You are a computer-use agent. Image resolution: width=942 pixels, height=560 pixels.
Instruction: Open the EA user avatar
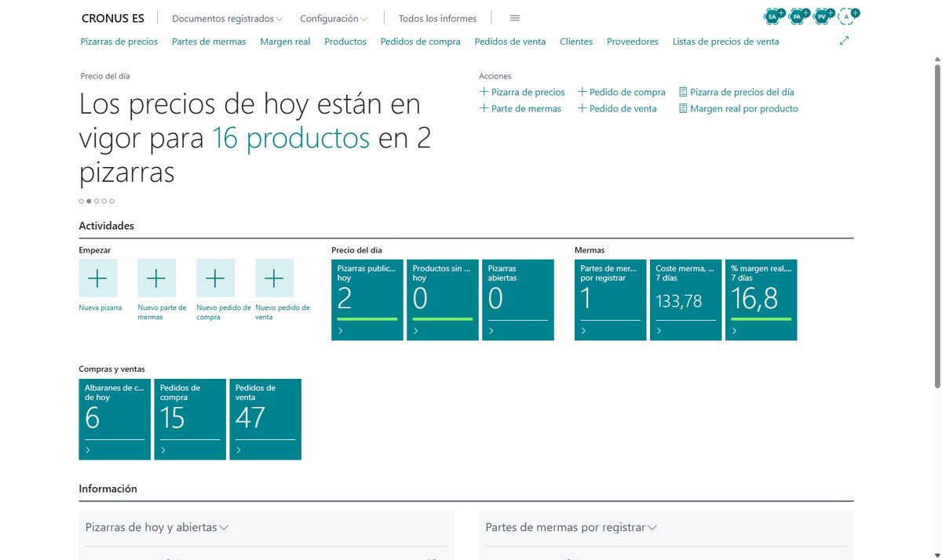pos(773,16)
